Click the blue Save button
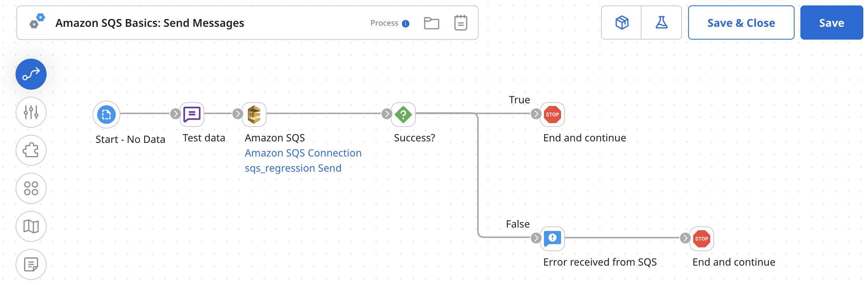 coord(831,23)
